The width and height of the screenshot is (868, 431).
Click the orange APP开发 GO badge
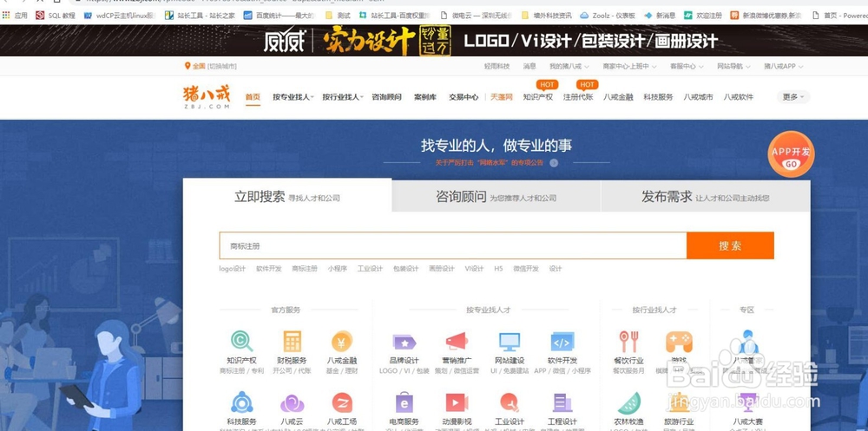pos(791,153)
